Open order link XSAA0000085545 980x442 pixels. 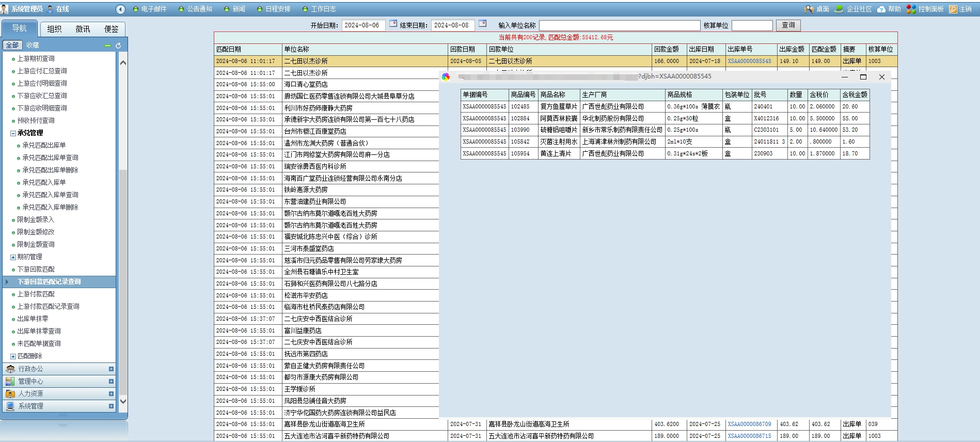coord(749,61)
